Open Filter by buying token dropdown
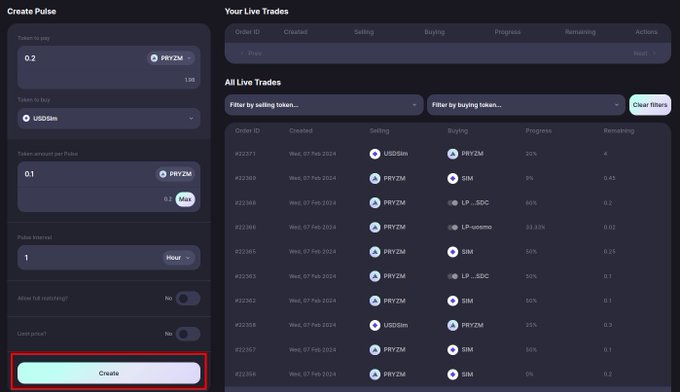 tap(526, 105)
